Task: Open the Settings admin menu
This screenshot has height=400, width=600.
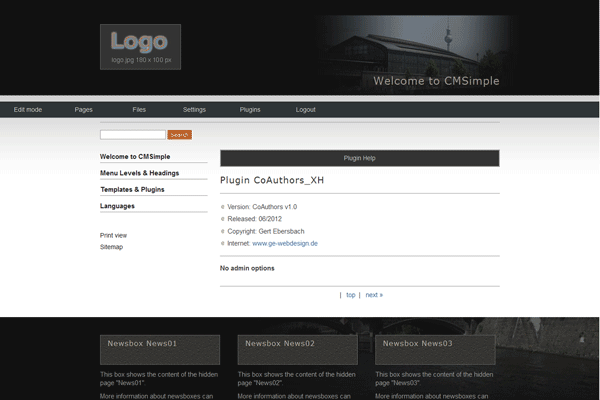Action: pyautogui.click(x=194, y=109)
